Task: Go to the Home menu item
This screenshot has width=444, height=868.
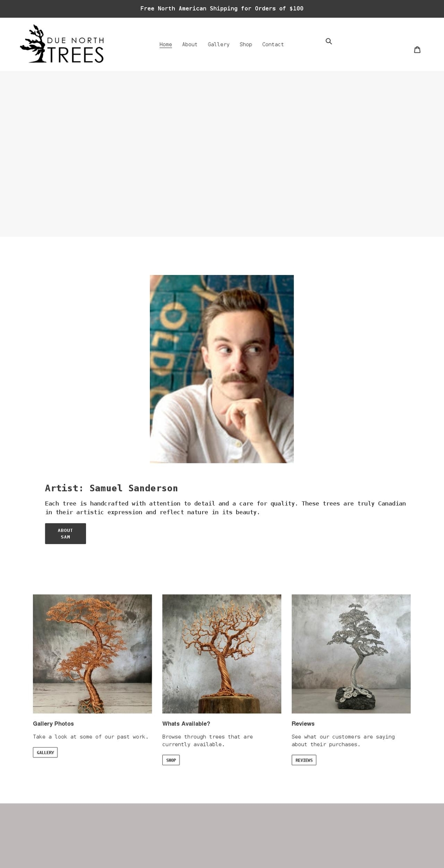Action: [x=166, y=44]
